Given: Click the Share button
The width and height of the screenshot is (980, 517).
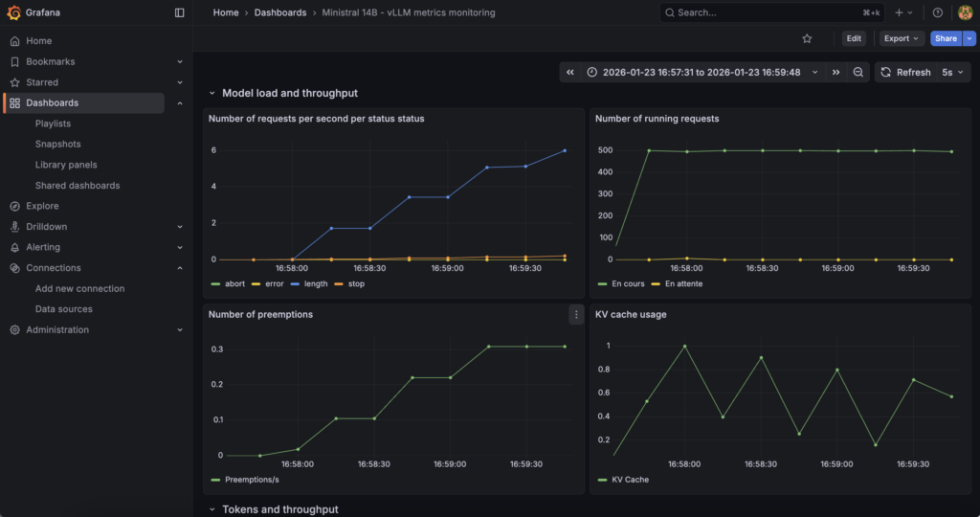Looking at the screenshot, I should [945, 38].
